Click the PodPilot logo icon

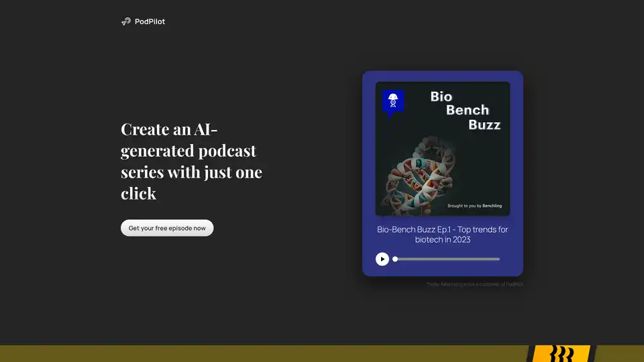125,21
